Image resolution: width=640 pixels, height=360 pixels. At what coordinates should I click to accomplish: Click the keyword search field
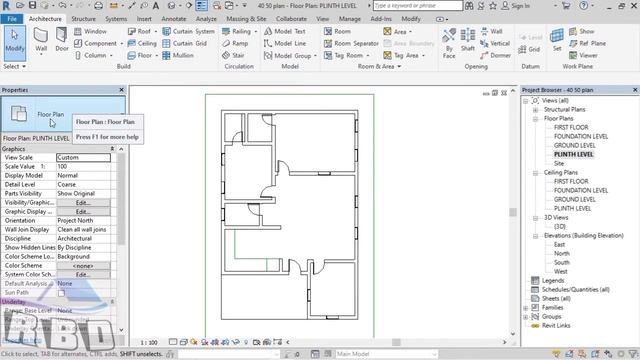tap(418, 6)
